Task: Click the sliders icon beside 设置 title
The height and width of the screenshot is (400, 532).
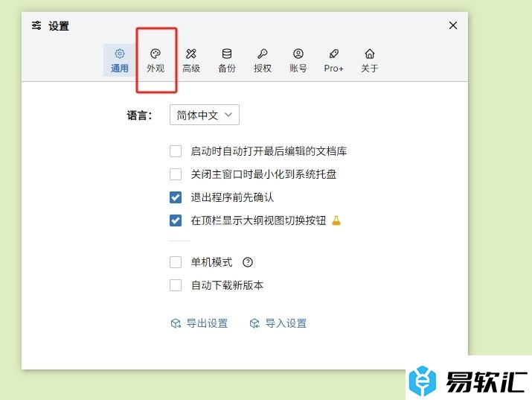Action: coord(36,25)
